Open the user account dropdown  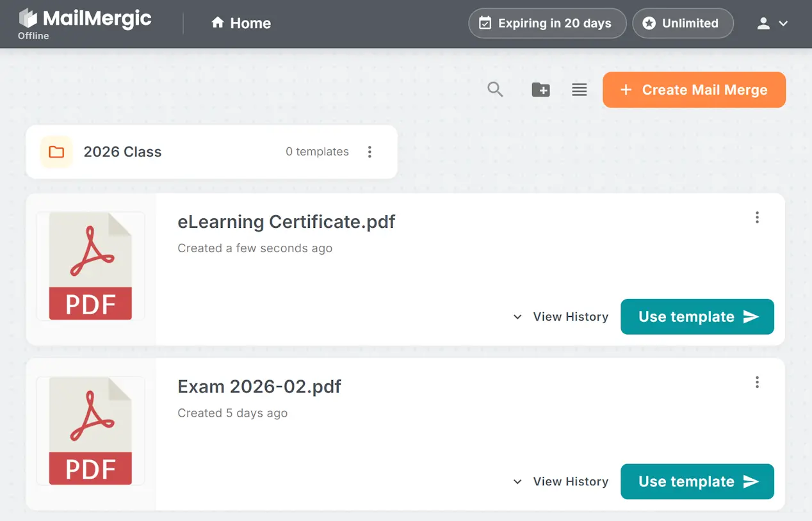(x=772, y=24)
